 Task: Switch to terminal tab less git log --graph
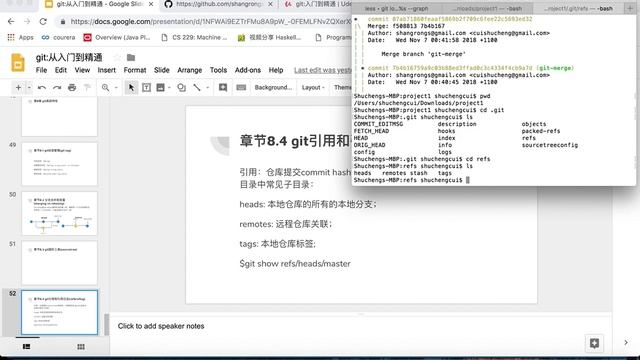[x=396, y=8]
